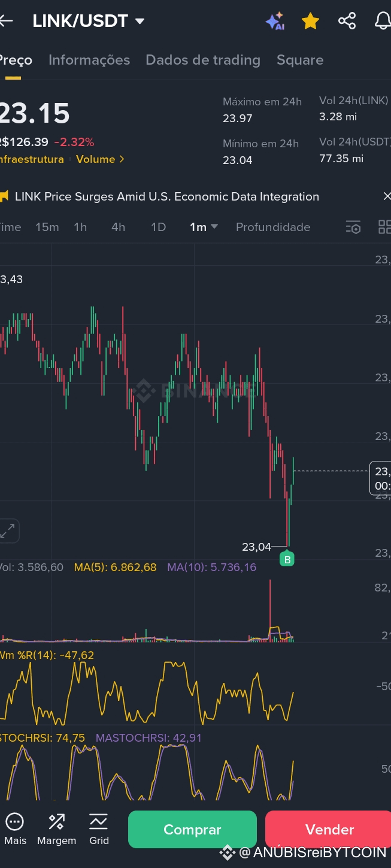Viewport: 391px width, 868px height.
Task: Tap the Wm %R(14) indicator label
Action: 47,655
